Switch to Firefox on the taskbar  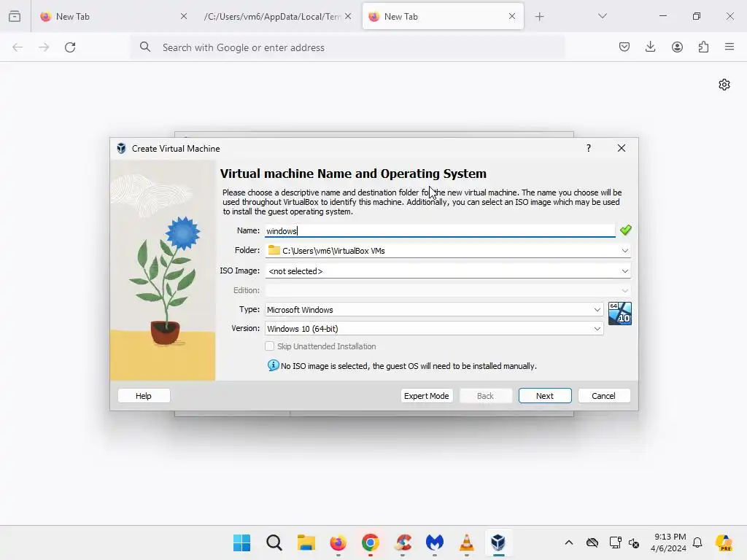tap(338, 542)
